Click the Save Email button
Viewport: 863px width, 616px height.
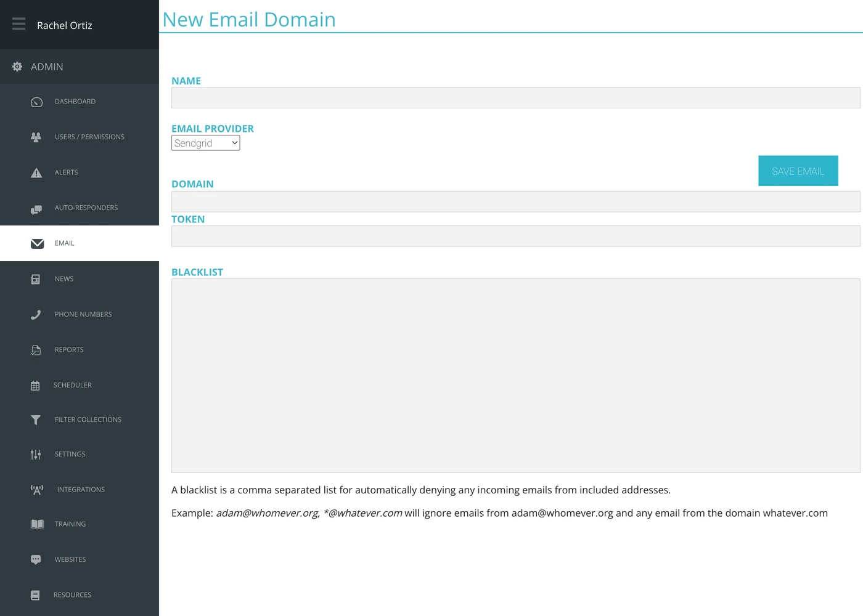click(x=798, y=171)
